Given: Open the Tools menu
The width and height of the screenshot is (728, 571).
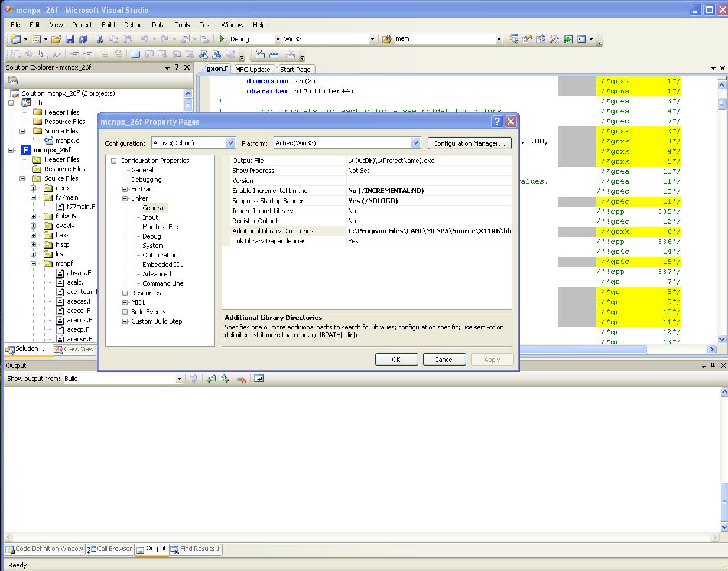Looking at the screenshot, I should (x=183, y=25).
